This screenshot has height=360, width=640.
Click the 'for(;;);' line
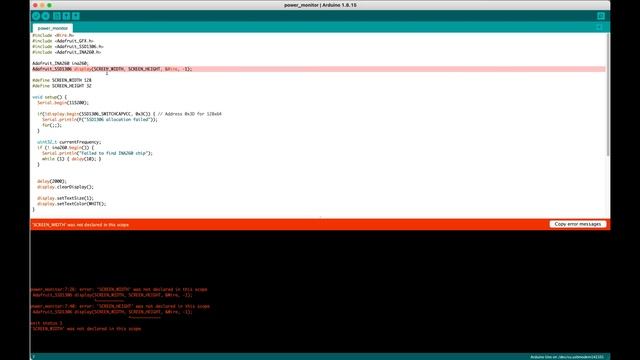pos(52,125)
